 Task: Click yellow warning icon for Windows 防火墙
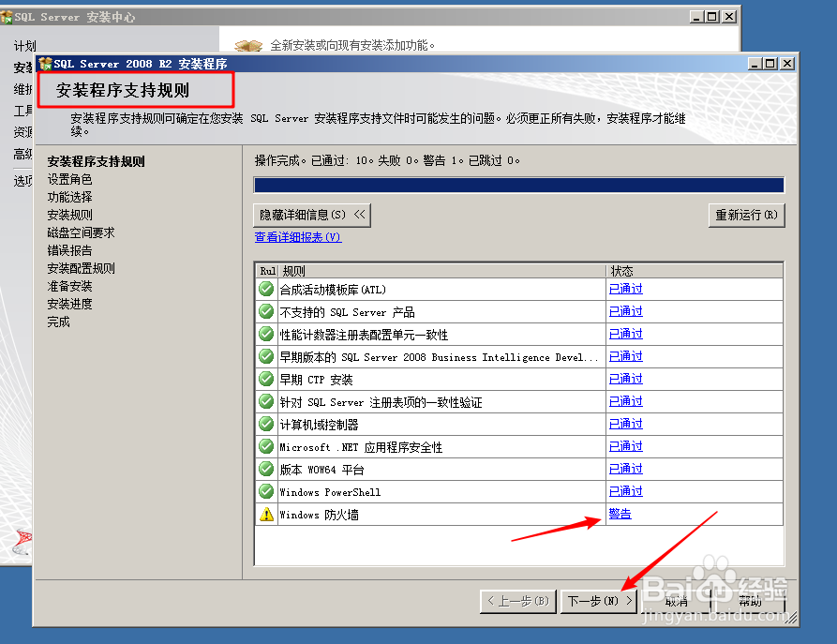pyautogui.click(x=266, y=515)
